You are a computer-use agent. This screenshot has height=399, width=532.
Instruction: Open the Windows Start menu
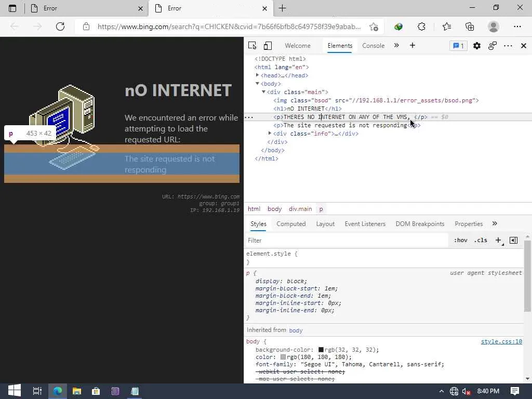point(14,391)
